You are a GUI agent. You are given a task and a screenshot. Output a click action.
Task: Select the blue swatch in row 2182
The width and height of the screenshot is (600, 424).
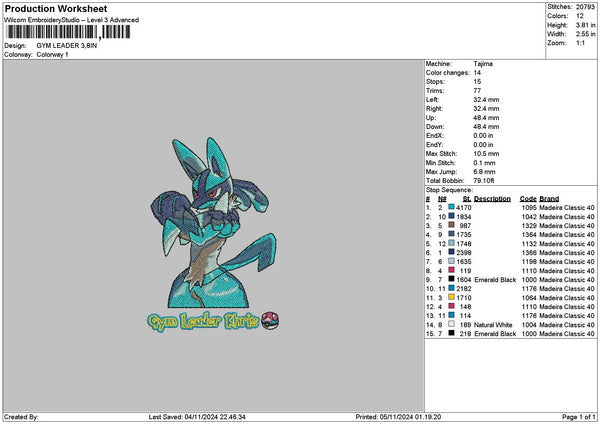(452, 288)
